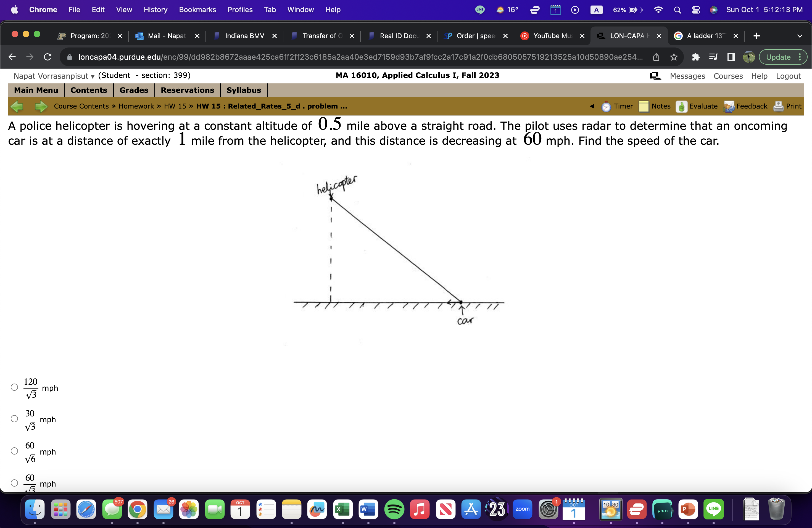The height and width of the screenshot is (528, 812).
Task: Click the Evaluate icon
Action: point(681,106)
